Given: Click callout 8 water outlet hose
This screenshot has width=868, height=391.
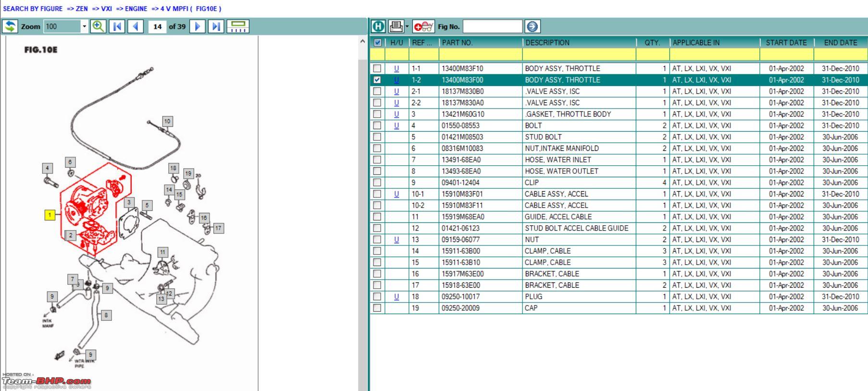Looking at the screenshot, I should coord(106,315).
